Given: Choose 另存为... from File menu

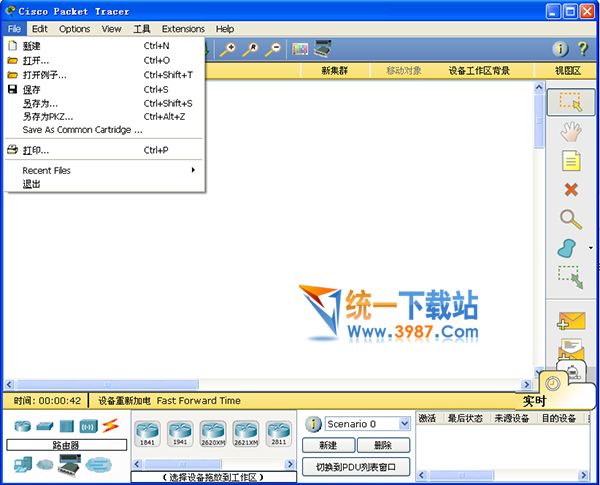Looking at the screenshot, I should [40, 103].
